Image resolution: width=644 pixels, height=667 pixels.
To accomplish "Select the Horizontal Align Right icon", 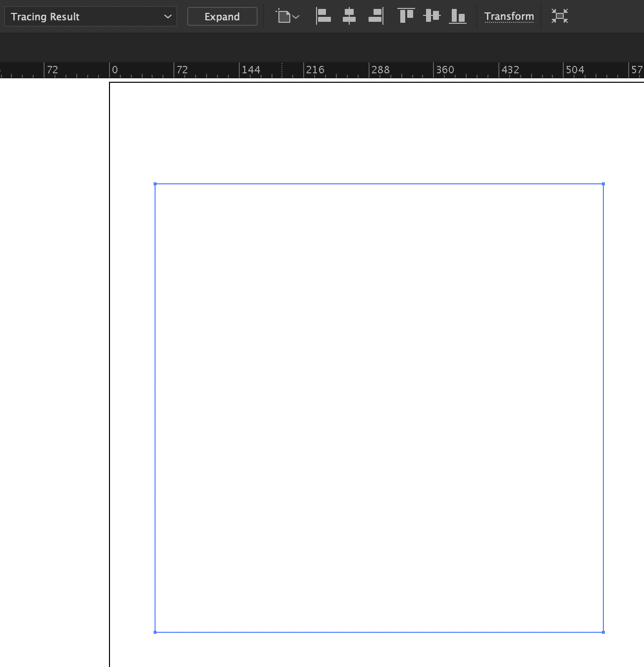I will pyautogui.click(x=375, y=16).
